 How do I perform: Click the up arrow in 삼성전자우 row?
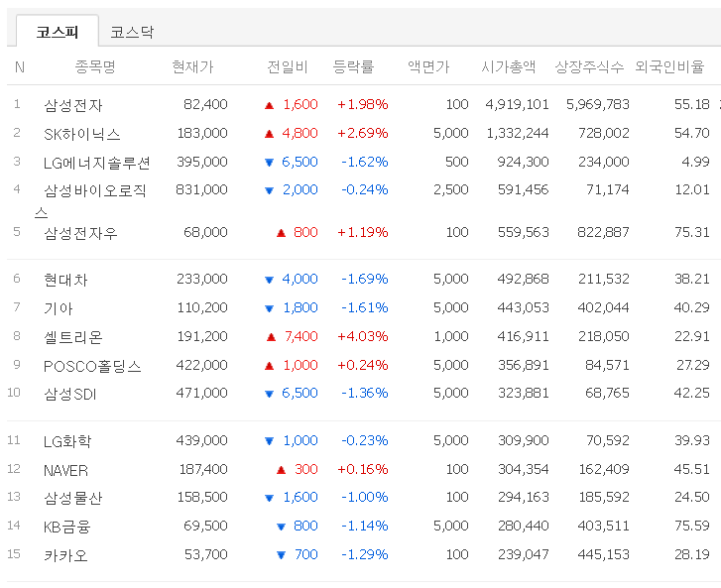[x=281, y=233]
